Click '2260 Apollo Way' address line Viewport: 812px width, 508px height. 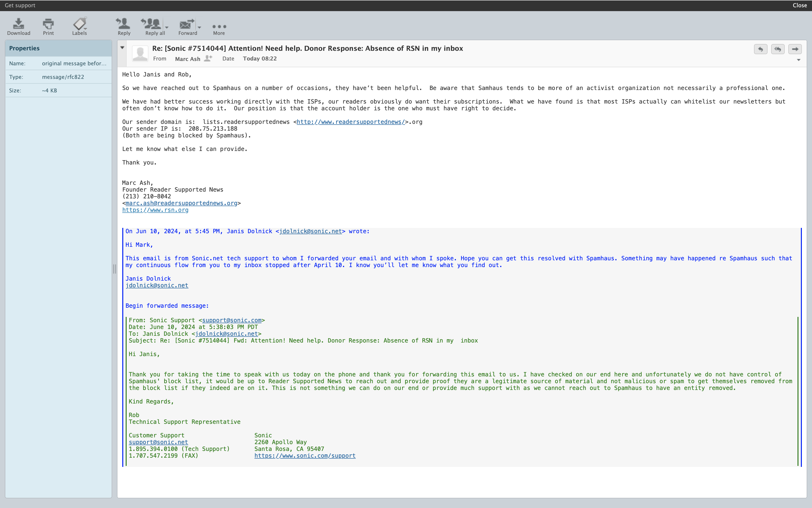281,442
